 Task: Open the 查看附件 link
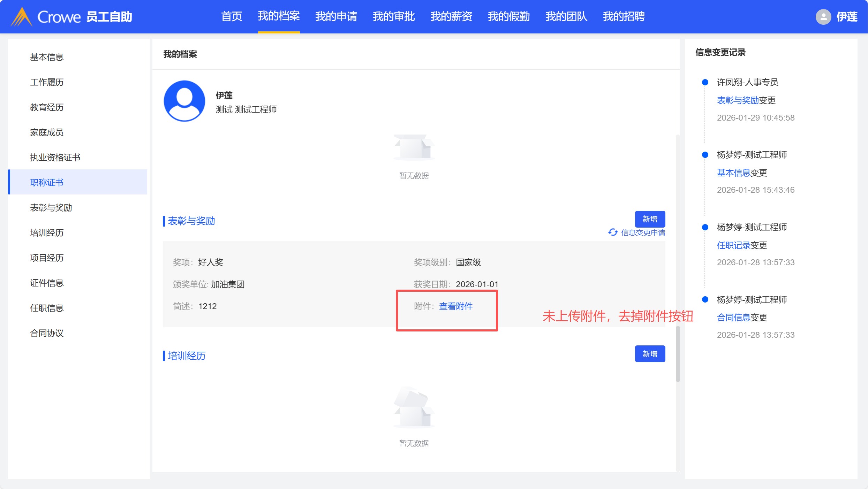(x=456, y=306)
